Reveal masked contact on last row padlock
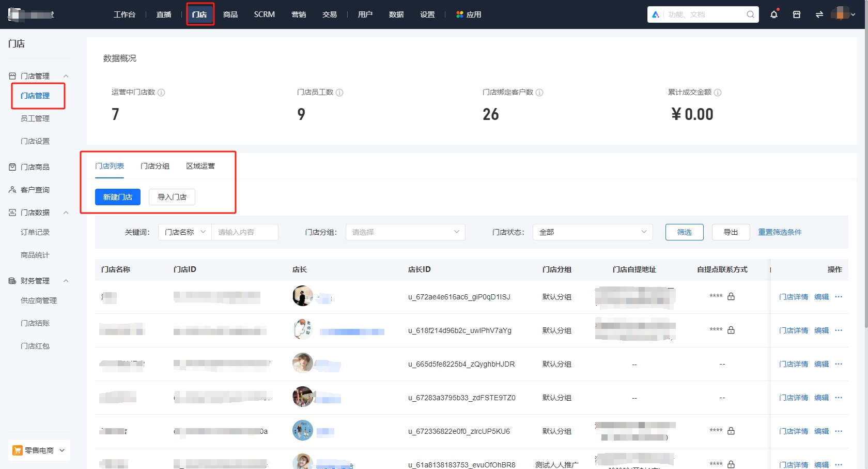 pyautogui.click(x=731, y=464)
